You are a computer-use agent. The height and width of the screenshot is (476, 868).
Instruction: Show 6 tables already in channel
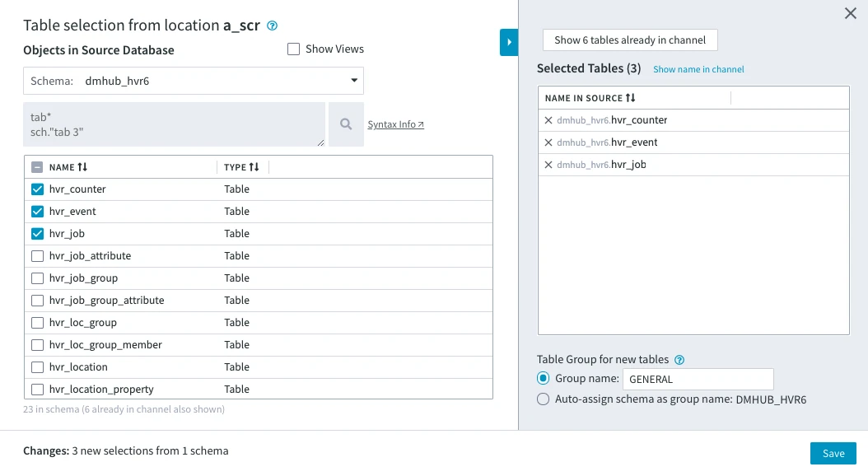(629, 40)
